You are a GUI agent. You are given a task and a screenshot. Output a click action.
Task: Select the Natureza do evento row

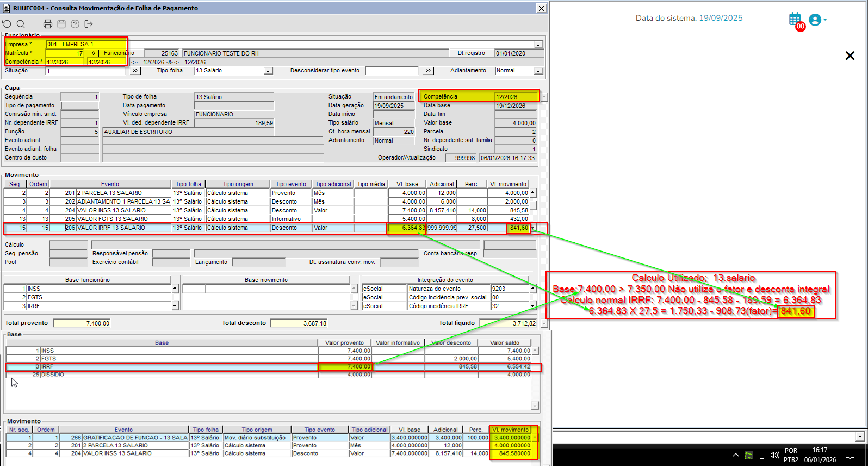click(445, 289)
